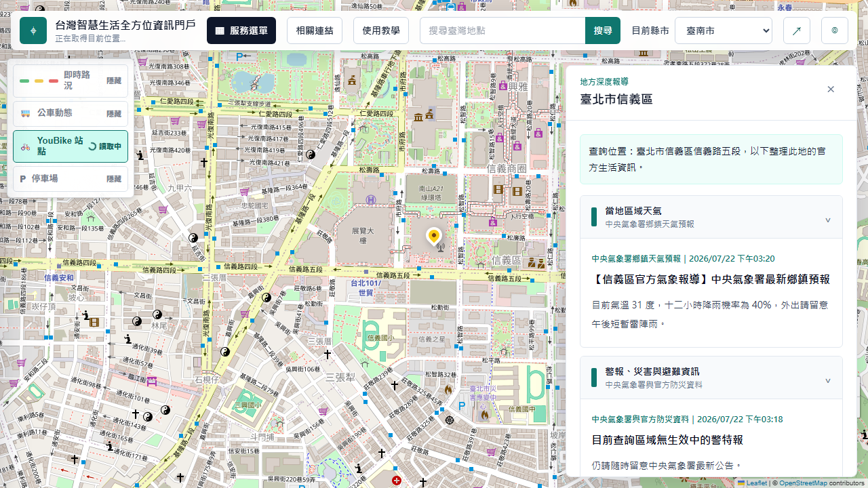
Task: Toggle the 停車場 parking layer
Action: [x=71, y=179]
